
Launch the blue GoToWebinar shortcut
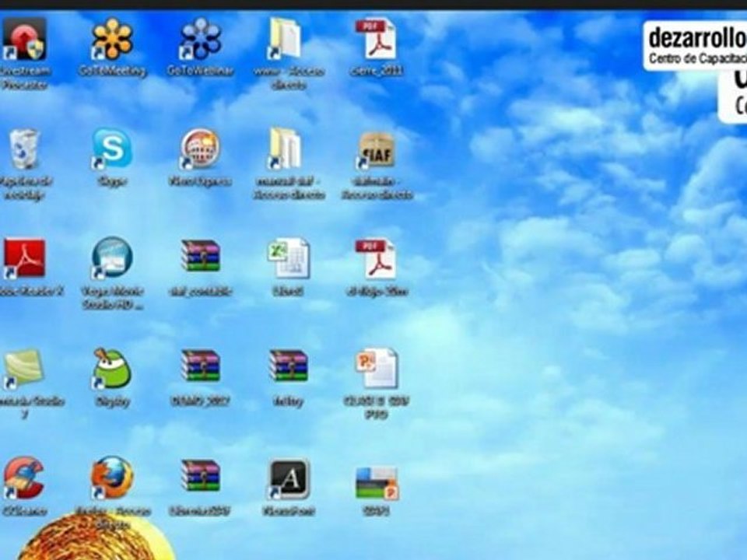coord(200,39)
